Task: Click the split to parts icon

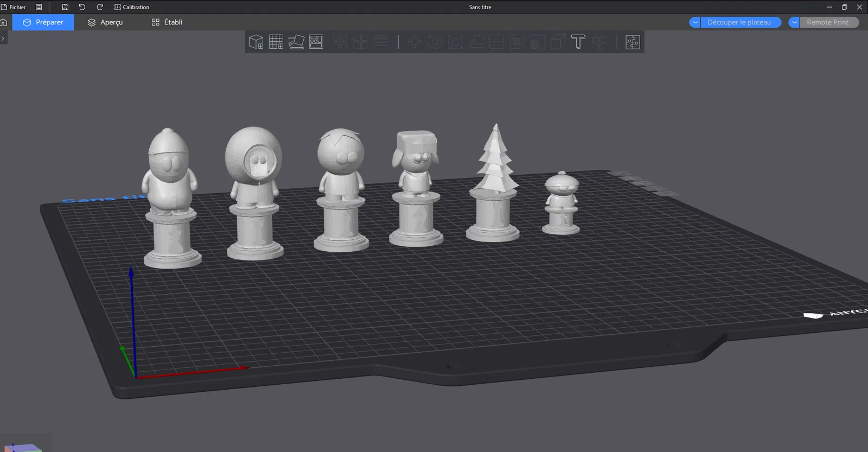Action: pyautogui.click(x=360, y=42)
